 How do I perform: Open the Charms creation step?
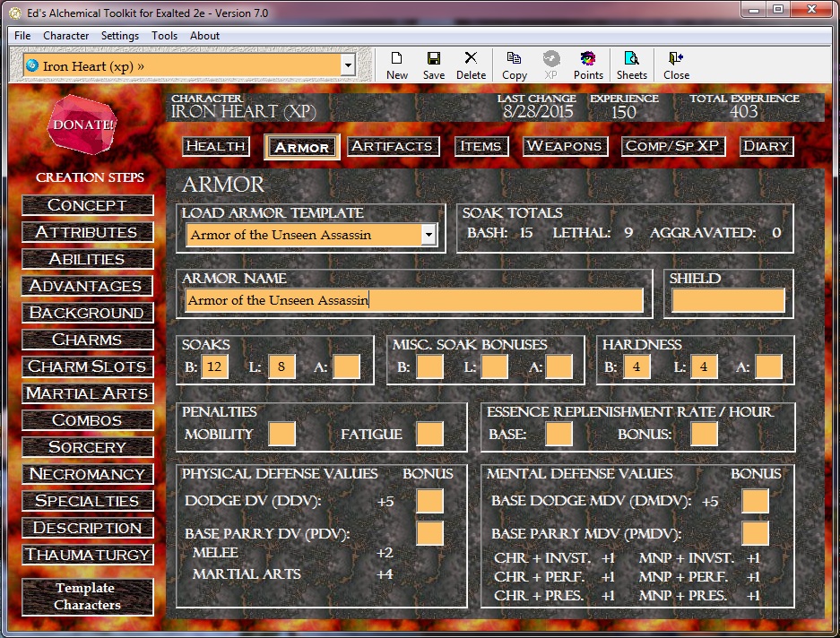(87, 340)
